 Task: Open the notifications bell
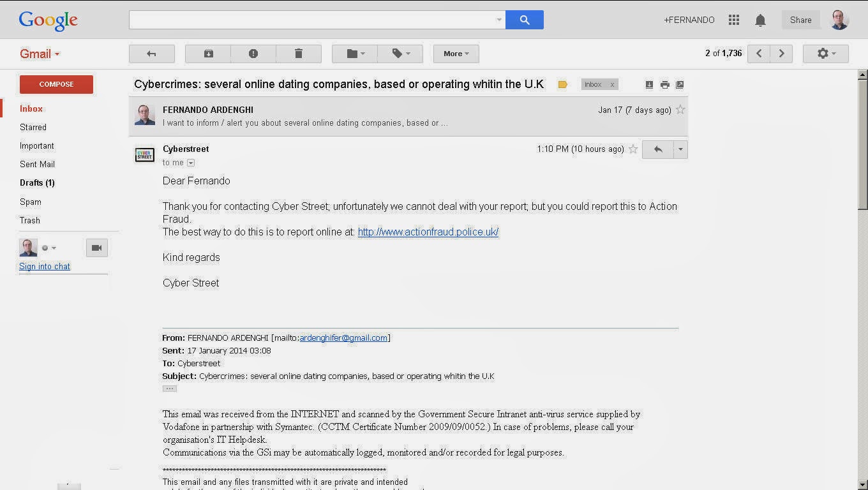pos(760,20)
